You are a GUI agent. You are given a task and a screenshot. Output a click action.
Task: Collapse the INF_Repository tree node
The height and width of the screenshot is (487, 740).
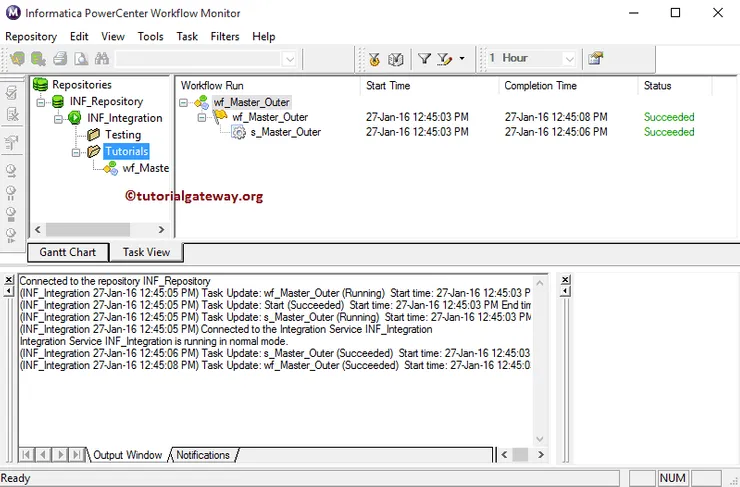click(41, 102)
